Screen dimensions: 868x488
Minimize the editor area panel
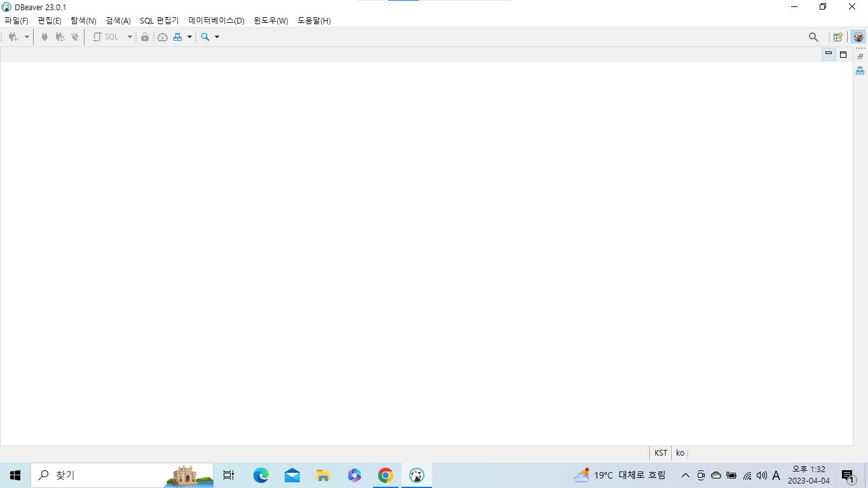tap(829, 55)
